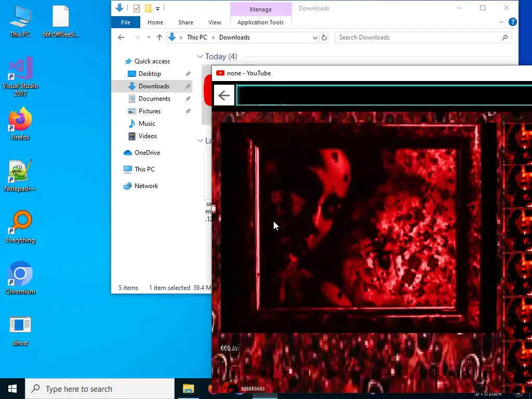Switch to the Share ribbon tab
532x399 pixels.
[185, 22]
